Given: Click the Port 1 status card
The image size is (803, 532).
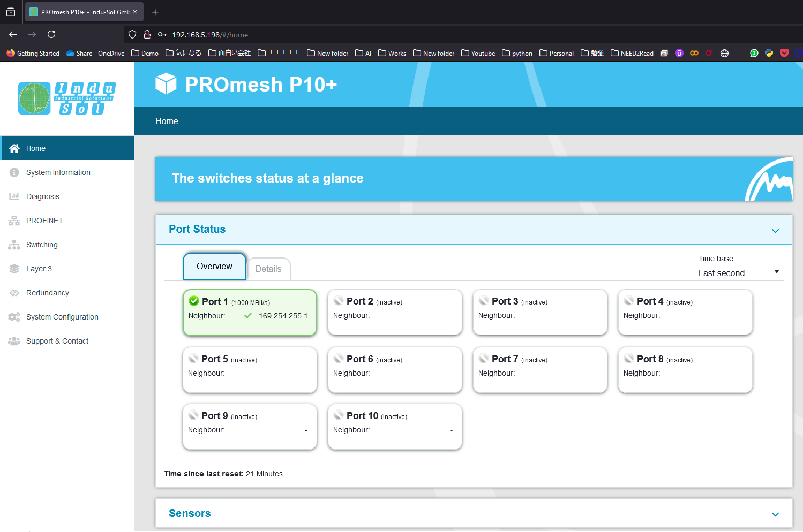Looking at the screenshot, I should click(x=250, y=313).
